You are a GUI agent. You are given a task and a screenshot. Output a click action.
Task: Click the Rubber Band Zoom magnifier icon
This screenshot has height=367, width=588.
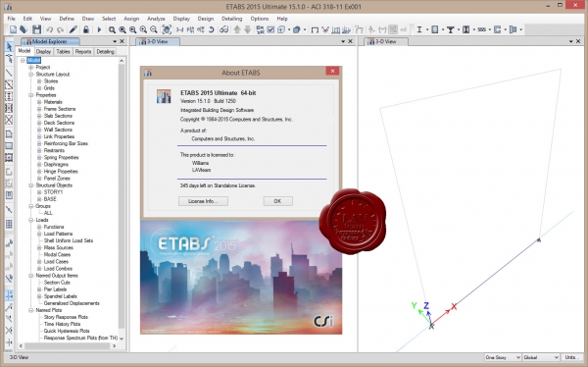coord(112,29)
